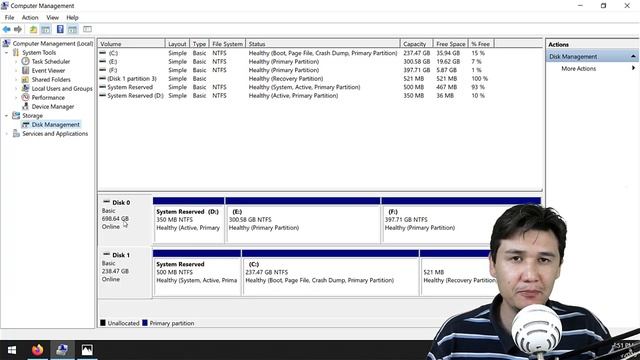Open the Action menu

coord(30,18)
